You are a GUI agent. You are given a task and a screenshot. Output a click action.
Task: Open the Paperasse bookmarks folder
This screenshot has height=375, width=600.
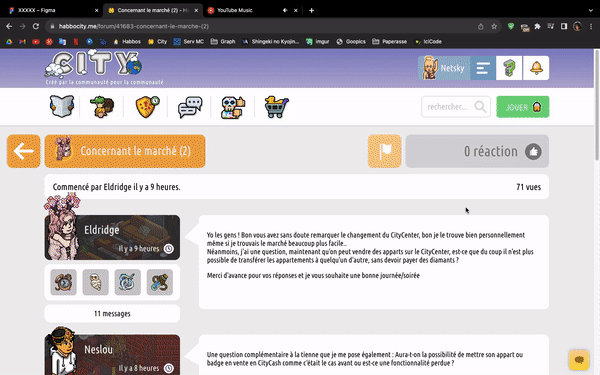(390, 42)
